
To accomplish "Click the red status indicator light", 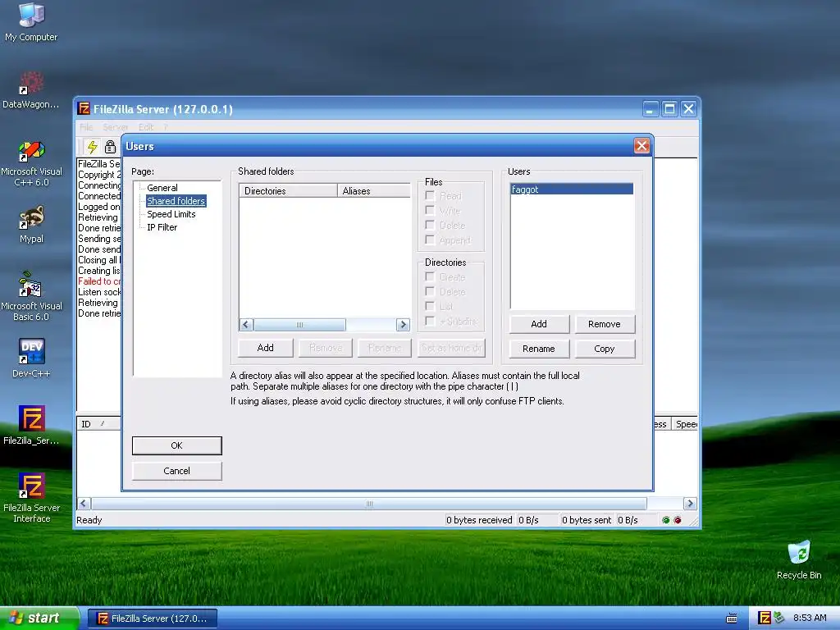I will pos(677,519).
